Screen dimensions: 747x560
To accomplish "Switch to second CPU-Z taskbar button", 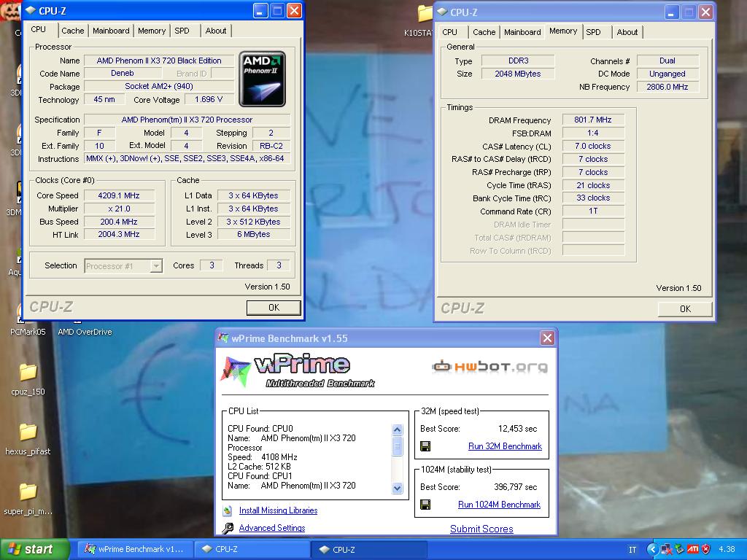I will [x=368, y=550].
